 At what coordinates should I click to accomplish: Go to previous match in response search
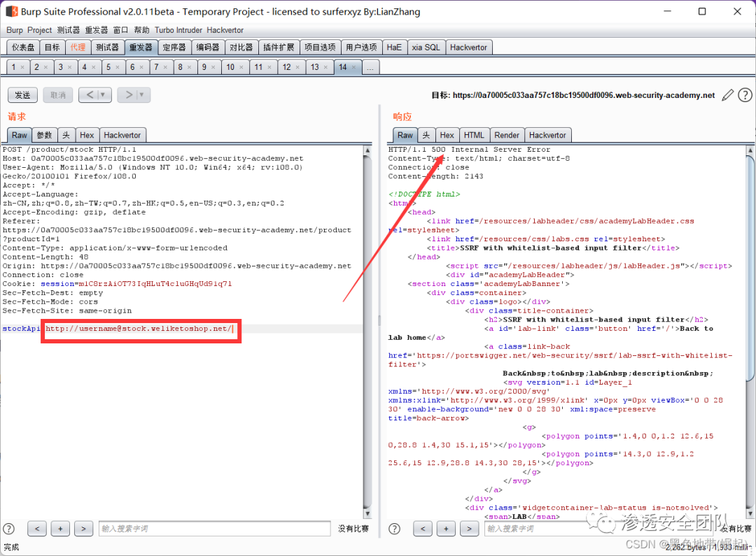pos(423,529)
